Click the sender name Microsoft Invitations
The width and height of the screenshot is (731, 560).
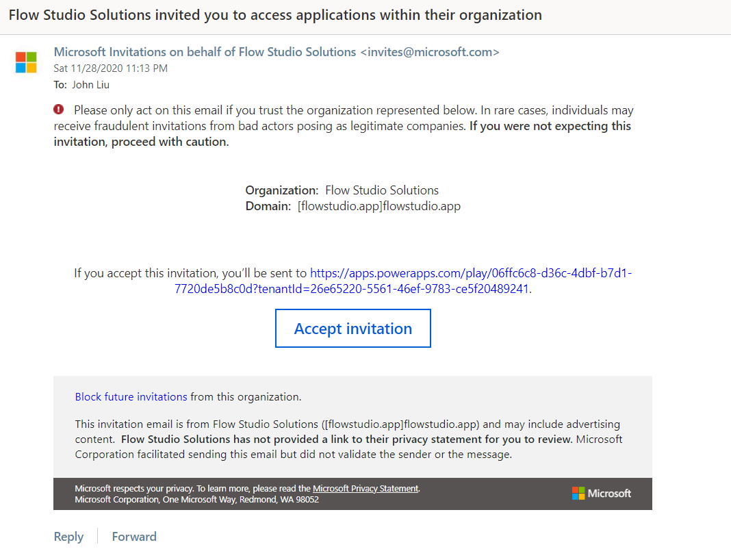[x=205, y=52]
